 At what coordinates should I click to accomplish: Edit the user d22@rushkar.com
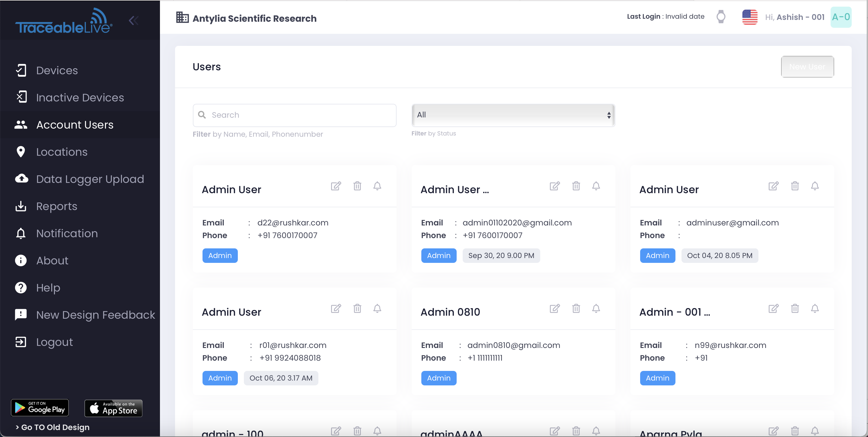(x=336, y=186)
